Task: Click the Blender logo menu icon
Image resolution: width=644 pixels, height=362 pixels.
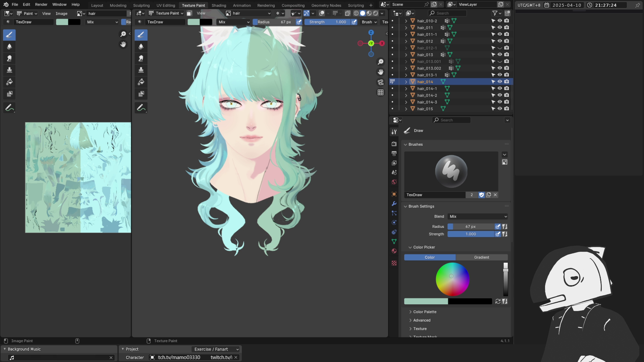Action: (x=6, y=5)
